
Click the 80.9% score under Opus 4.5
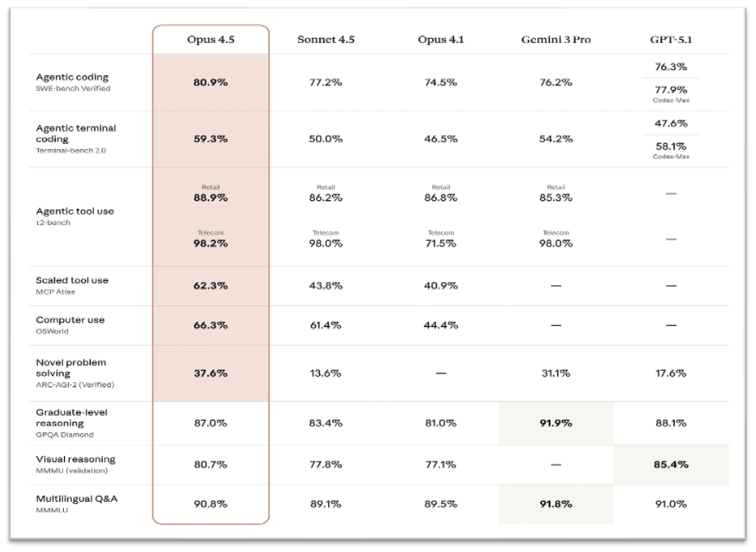211,83
